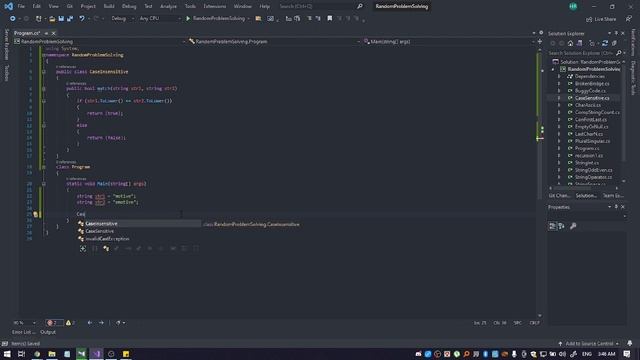Select PluralSingular.cs in Solution Explorer
Viewport: 640px width, 360px height.
(592, 141)
